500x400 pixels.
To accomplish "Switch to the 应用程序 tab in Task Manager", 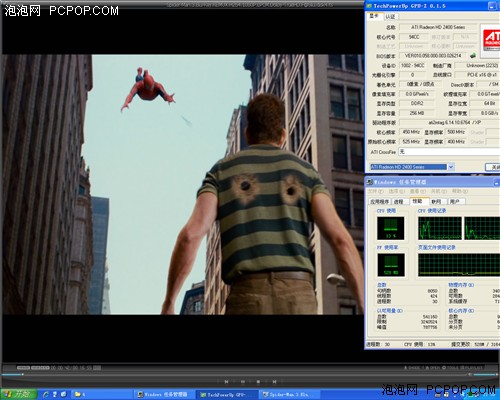I will [x=380, y=201].
